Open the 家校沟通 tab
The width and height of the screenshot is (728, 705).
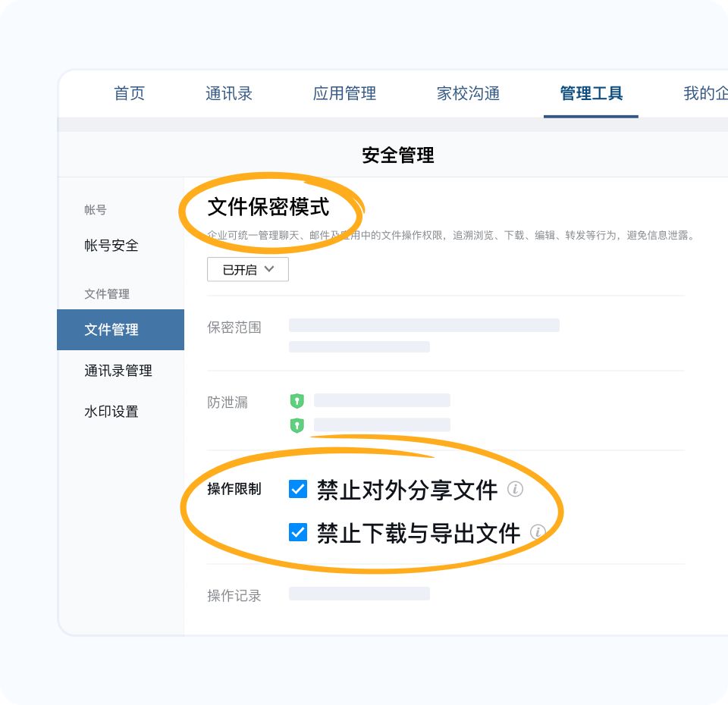468,93
